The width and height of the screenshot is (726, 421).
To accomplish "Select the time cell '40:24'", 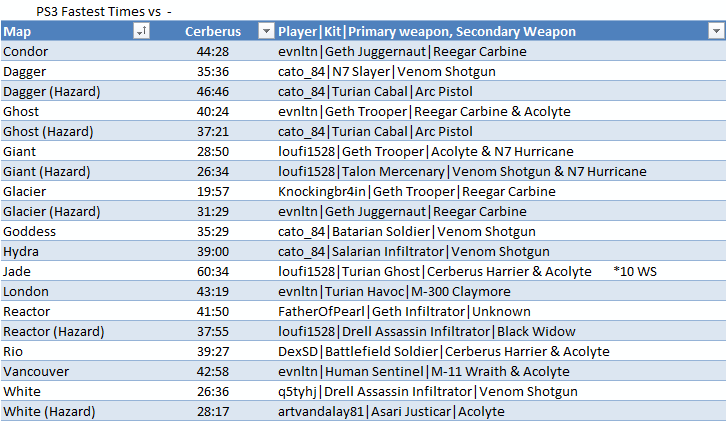I will tap(213, 112).
